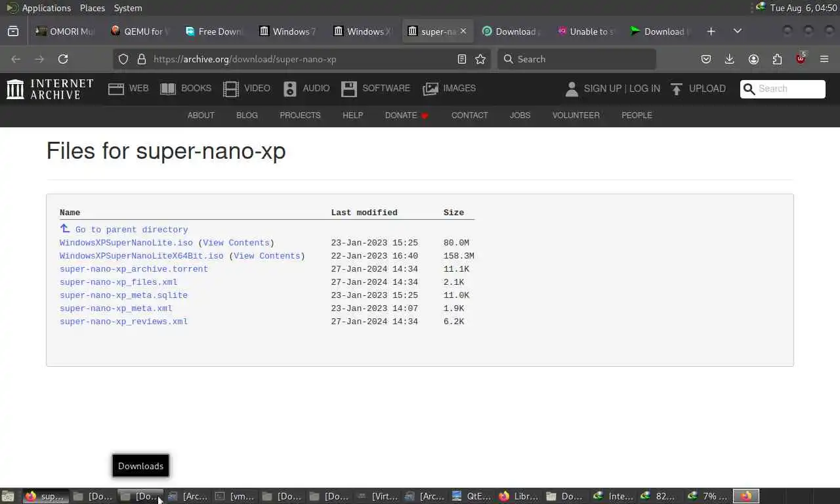Open Firefox account icon
This screenshot has height=504, width=840.
pyautogui.click(x=753, y=59)
